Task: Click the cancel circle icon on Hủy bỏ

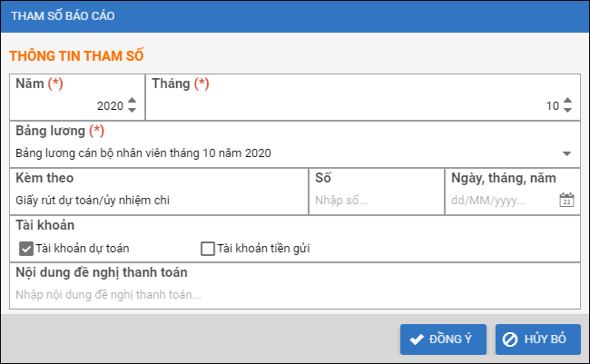Action: [510, 339]
